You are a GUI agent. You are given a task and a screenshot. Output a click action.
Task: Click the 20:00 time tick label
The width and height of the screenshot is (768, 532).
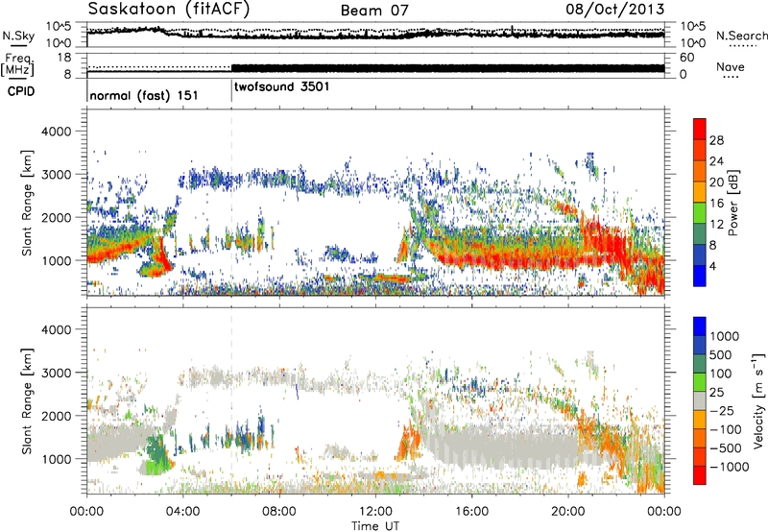567,512
